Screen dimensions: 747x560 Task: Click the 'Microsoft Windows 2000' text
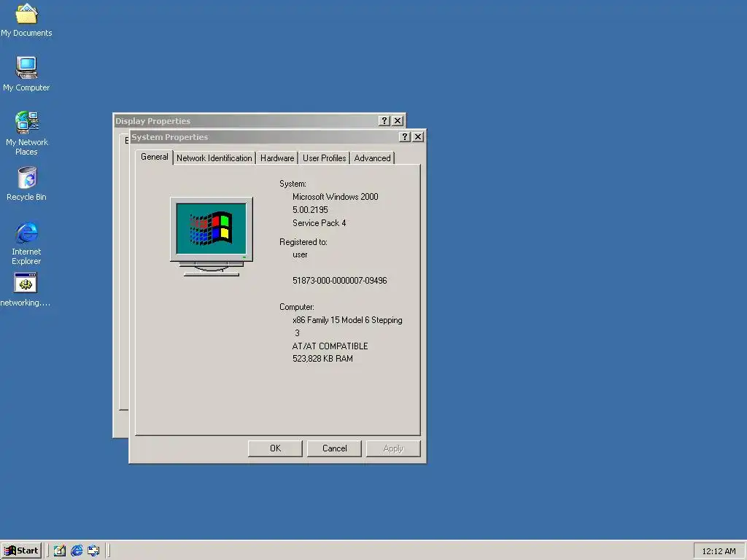[x=336, y=197]
